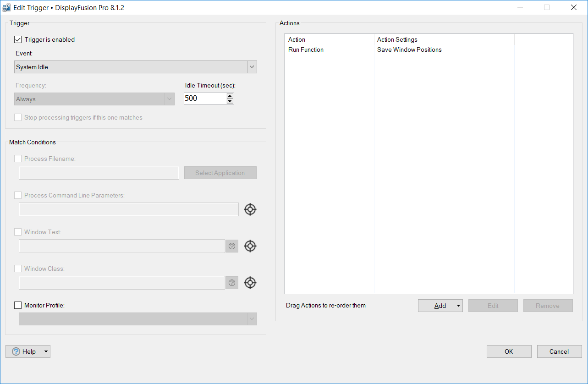
Task: Click the Window Class help question icon
Action: pos(232,283)
